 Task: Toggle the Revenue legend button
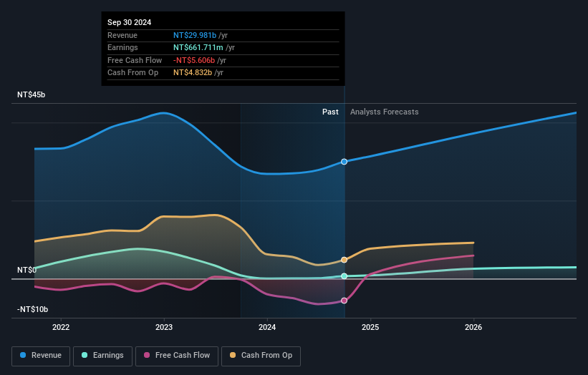41,356
